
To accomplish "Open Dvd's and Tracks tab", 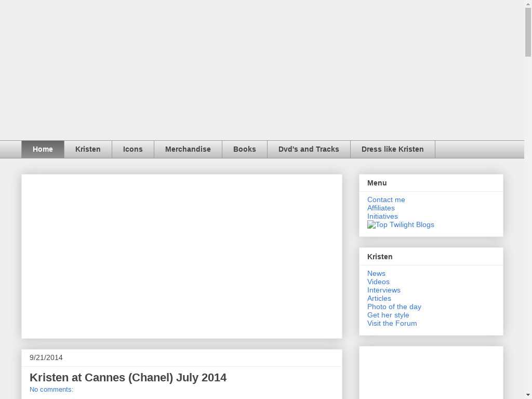I will pos(309,149).
